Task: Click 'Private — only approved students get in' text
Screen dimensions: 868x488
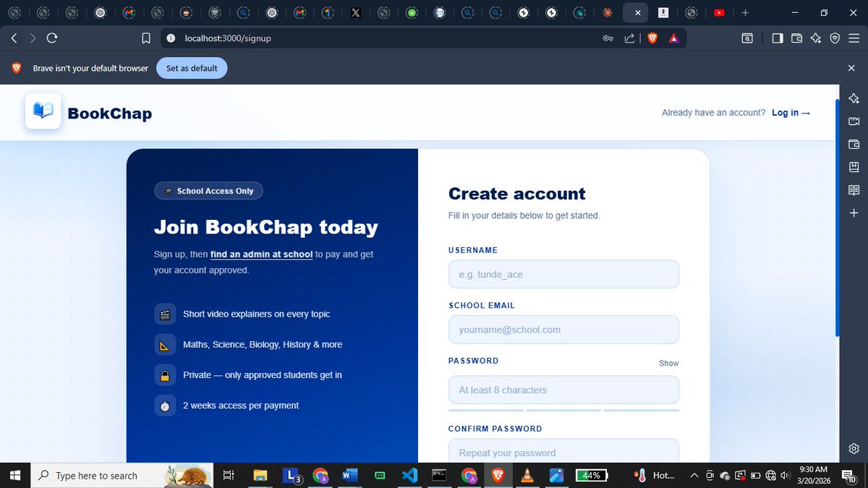Action: 263,374
